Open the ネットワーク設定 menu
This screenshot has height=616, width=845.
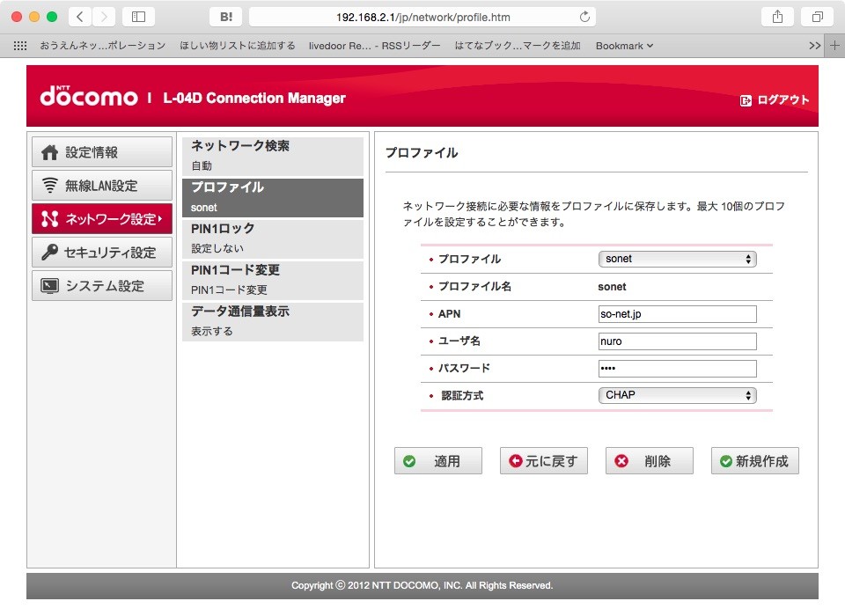pyautogui.click(x=102, y=219)
